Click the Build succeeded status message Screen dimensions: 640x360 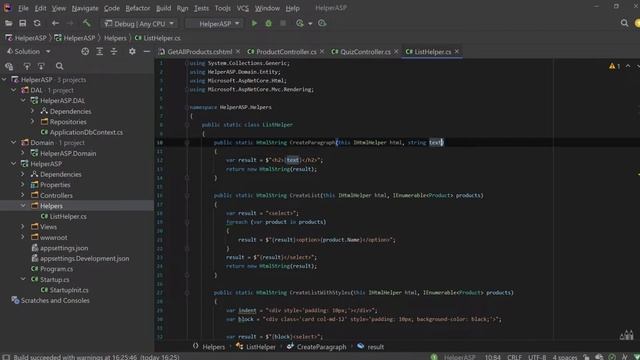coord(96,357)
